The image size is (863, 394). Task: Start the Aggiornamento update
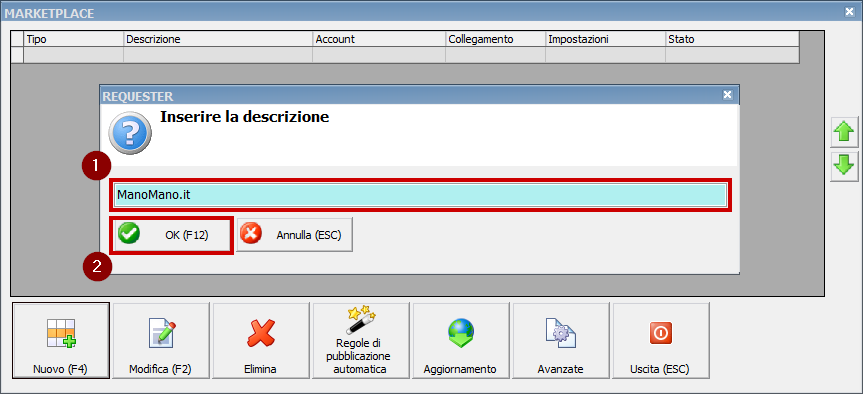click(461, 340)
